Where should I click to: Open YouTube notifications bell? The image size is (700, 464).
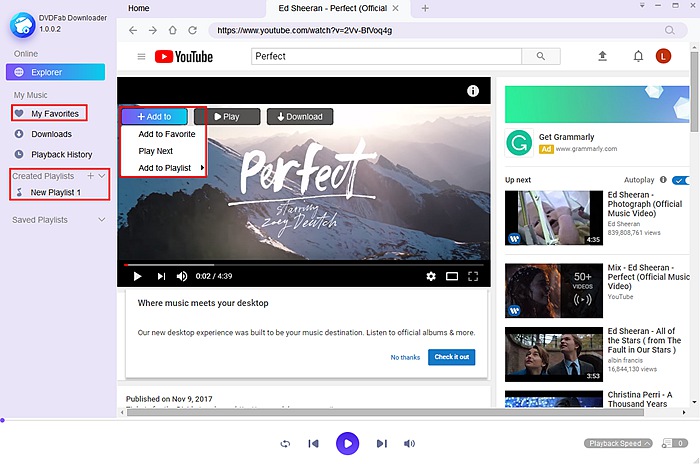638,56
